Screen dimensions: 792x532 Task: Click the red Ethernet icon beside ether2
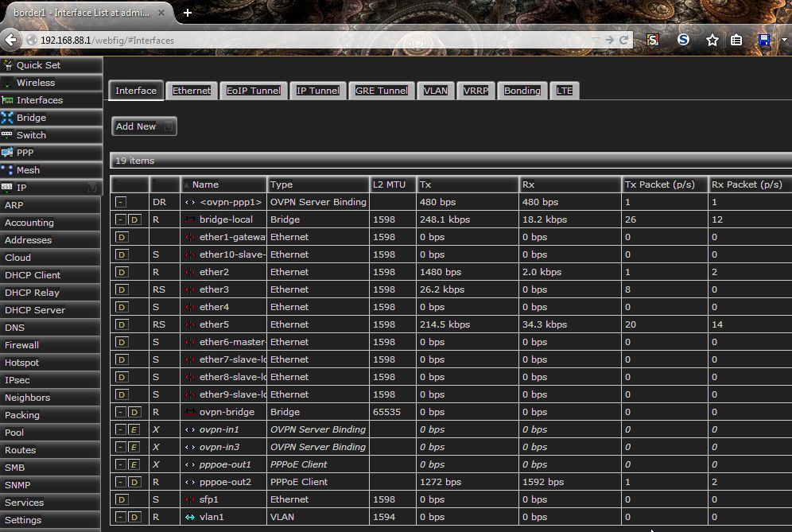(190, 272)
